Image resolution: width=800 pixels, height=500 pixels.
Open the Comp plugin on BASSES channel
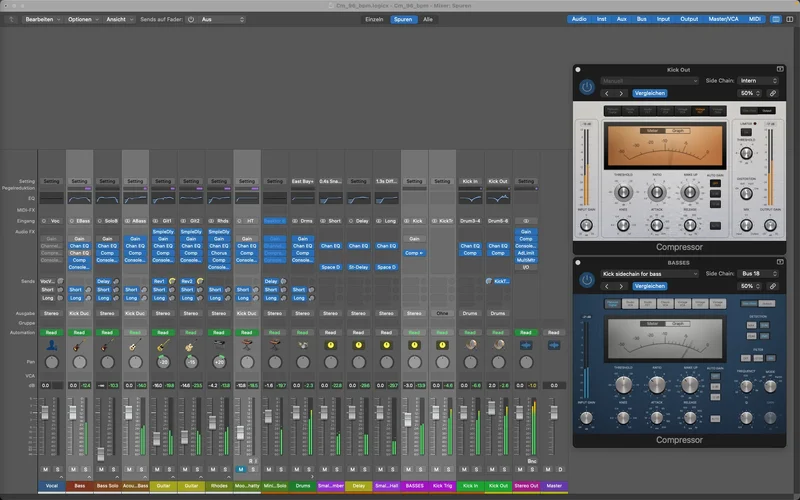point(414,253)
